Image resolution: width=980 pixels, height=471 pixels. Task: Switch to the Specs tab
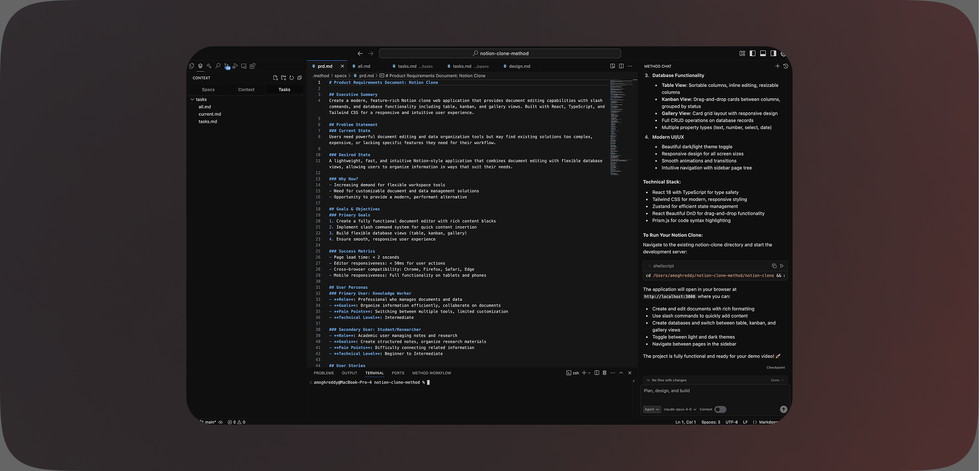[208, 90]
